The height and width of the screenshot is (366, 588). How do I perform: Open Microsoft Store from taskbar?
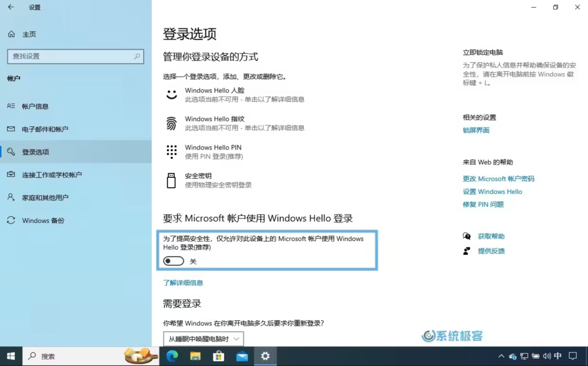(x=219, y=356)
